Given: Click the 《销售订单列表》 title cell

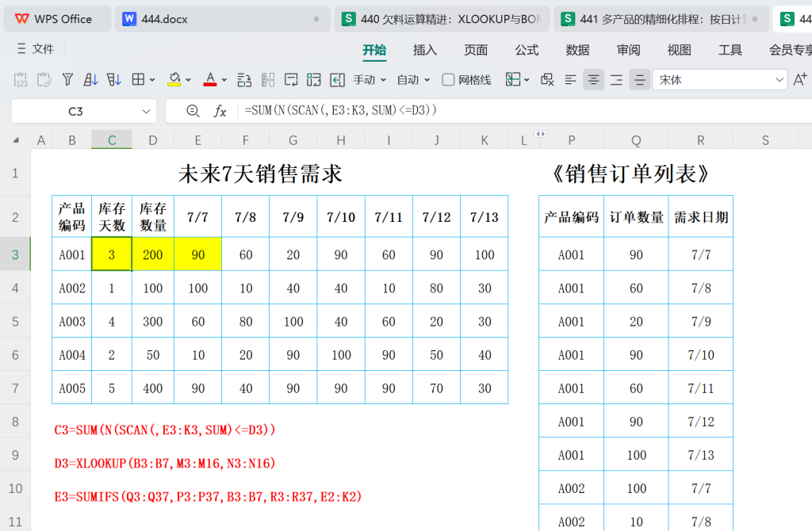Looking at the screenshot, I should (630, 174).
